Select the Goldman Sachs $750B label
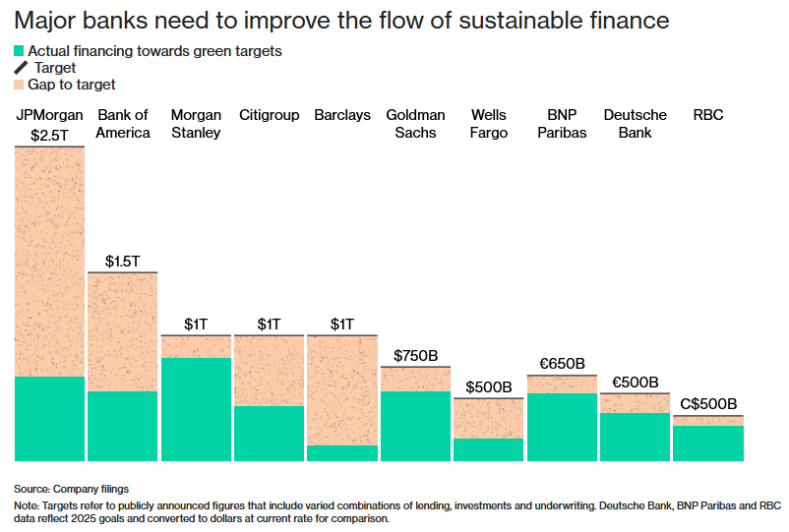789x532 pixels. pos(415,356)
